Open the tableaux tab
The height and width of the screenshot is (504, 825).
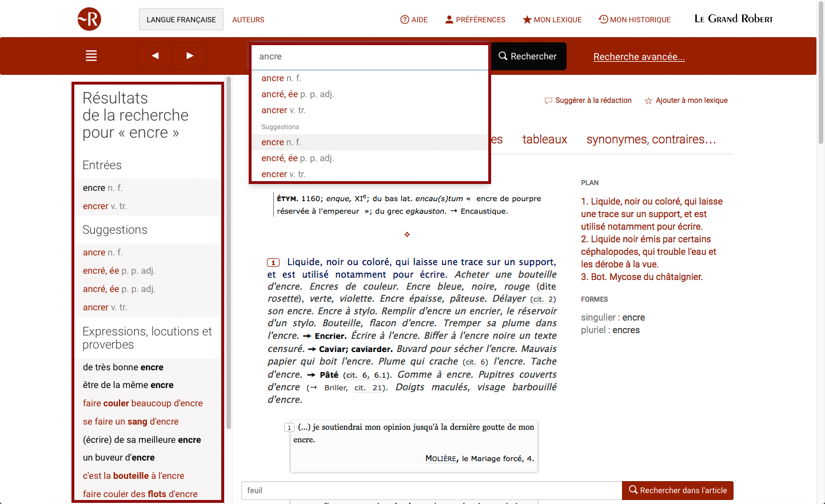(545, 139)
